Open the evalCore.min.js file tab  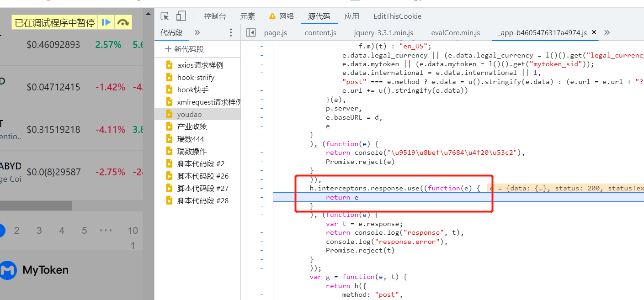pos(456,32)
